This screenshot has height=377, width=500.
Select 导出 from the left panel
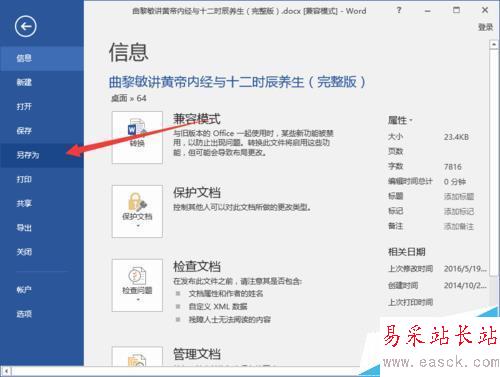coord(42,228)
